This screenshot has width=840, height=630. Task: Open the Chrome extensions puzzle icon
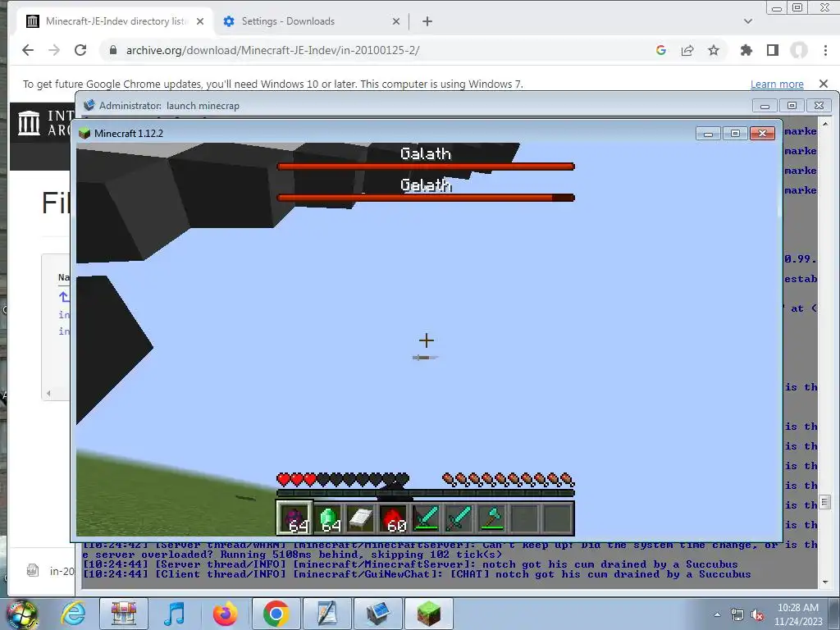[746, 50]
